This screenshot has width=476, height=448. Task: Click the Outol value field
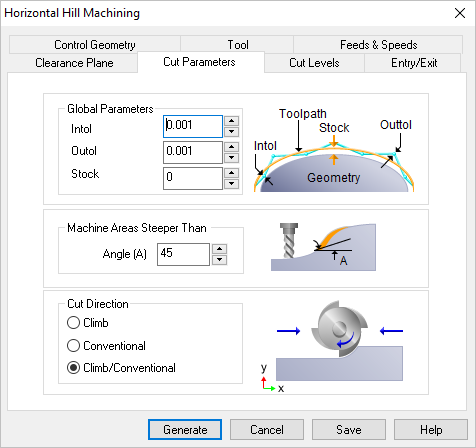[x=193, y=152]
